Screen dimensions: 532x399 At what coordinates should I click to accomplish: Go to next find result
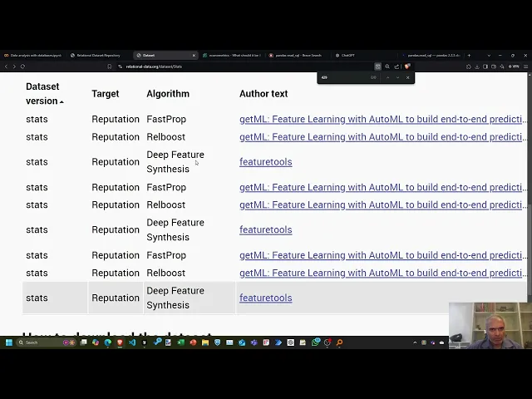[397, 77]
